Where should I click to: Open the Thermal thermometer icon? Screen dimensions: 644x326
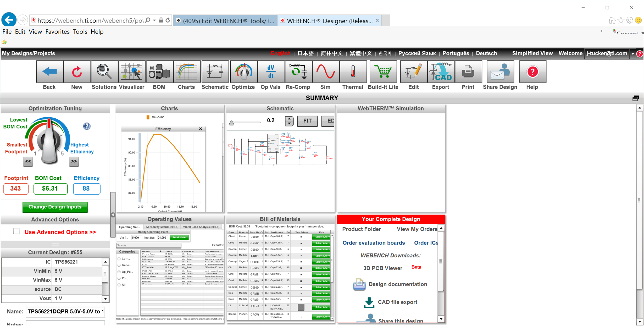click(353, 72)
